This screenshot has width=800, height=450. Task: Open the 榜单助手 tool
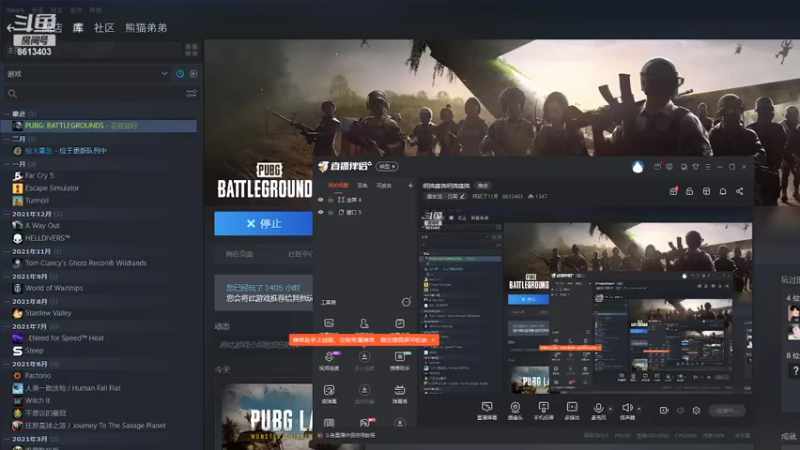click(x=399, y=360)
